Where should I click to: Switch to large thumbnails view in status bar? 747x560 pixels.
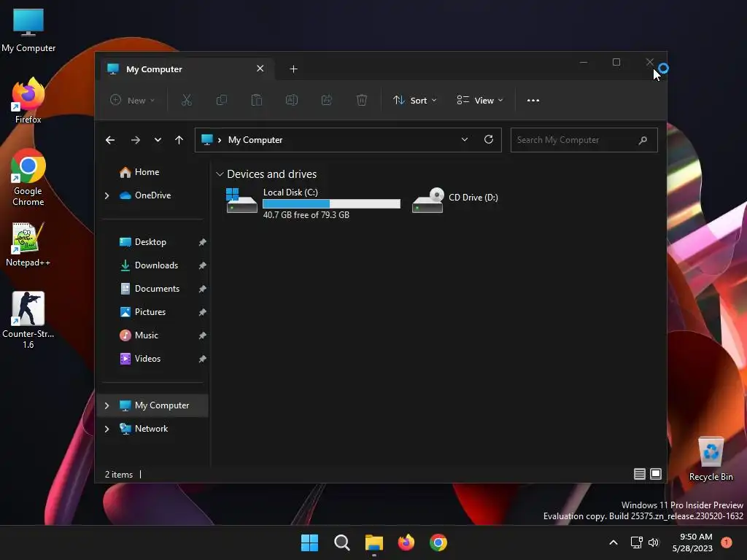tap(656, 474)
